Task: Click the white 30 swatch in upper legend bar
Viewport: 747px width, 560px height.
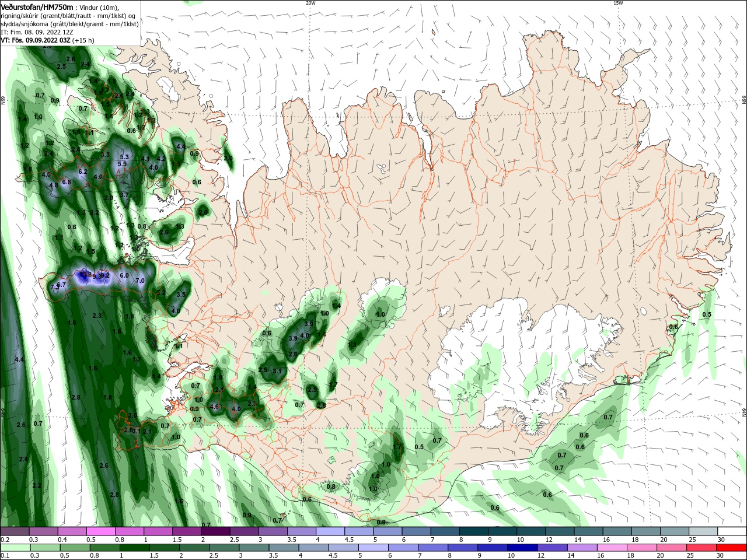Action: [x=732, y=531]
